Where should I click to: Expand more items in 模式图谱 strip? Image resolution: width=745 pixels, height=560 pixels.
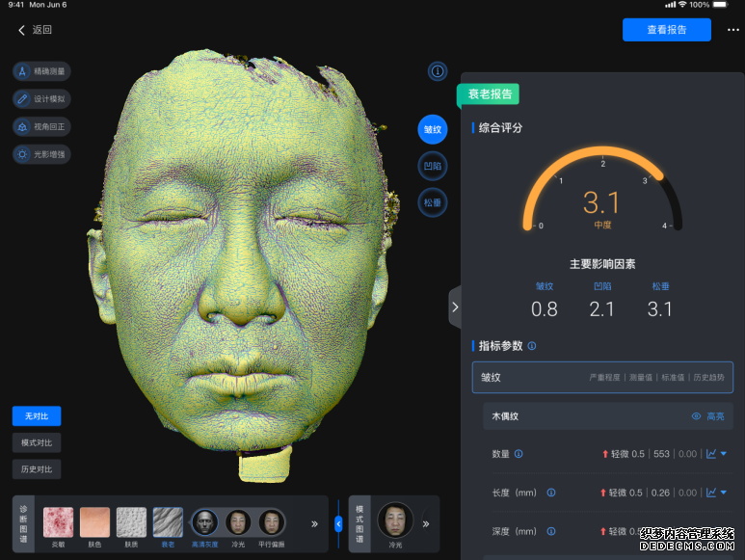coord(426,524)
